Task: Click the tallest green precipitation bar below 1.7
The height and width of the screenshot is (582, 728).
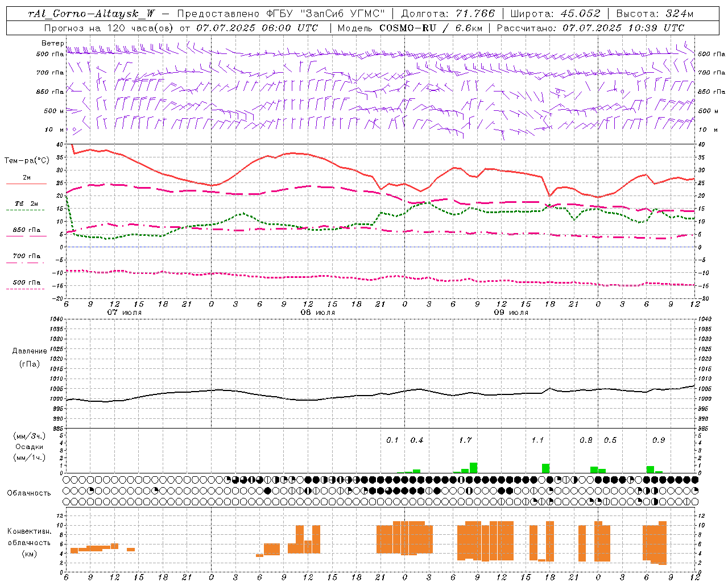Action: [x=473, y=468]
